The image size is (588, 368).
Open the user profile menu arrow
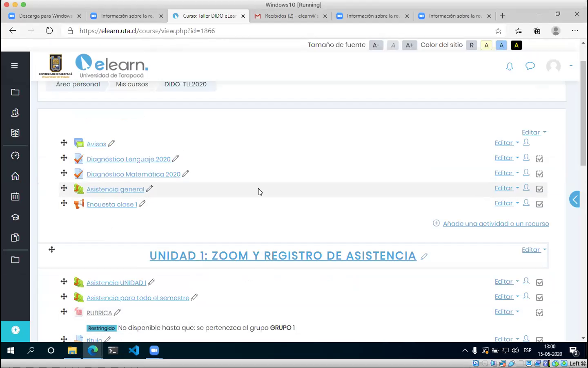pos(571,66)
